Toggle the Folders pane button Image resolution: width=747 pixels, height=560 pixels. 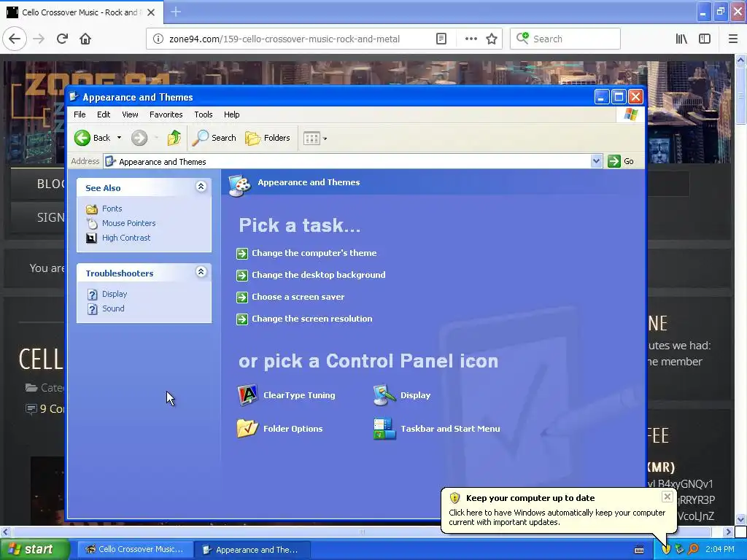point(268,138)
